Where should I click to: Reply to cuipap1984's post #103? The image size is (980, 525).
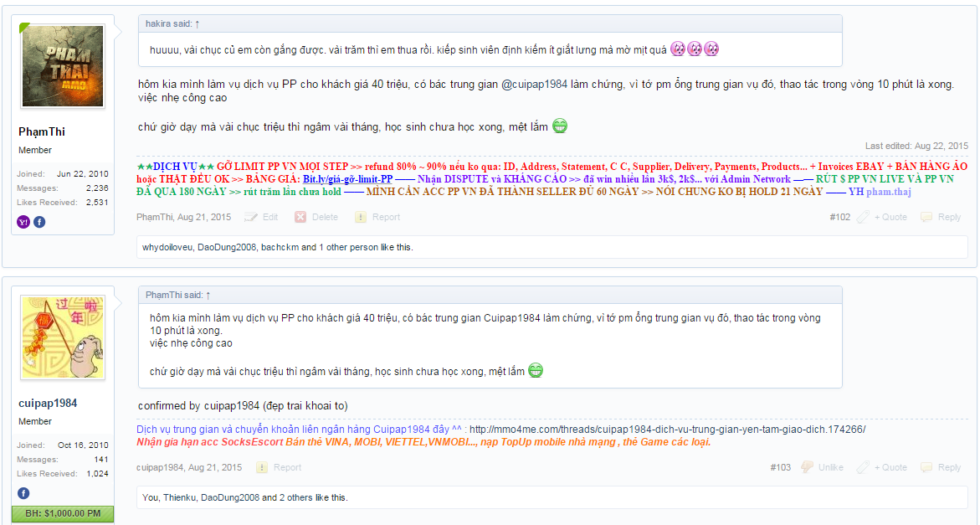point(941,467)
